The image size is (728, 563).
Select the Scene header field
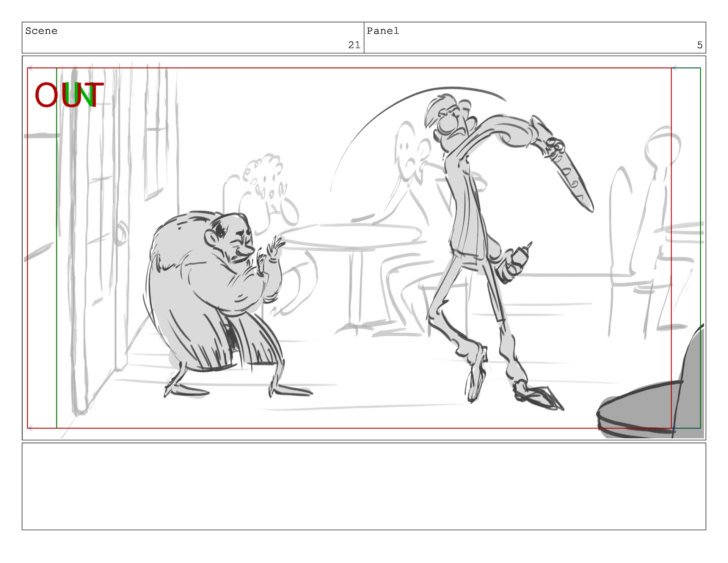click(41, 31)
